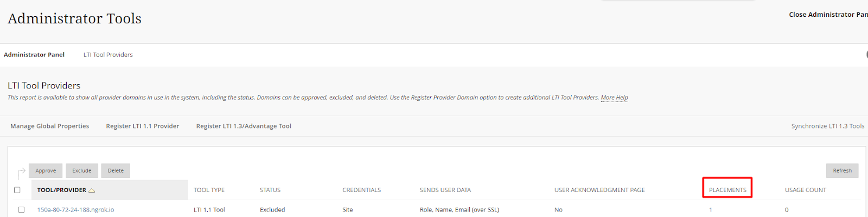Sort by the Usage Count column
Screen dimensions: 868x217
805,190
